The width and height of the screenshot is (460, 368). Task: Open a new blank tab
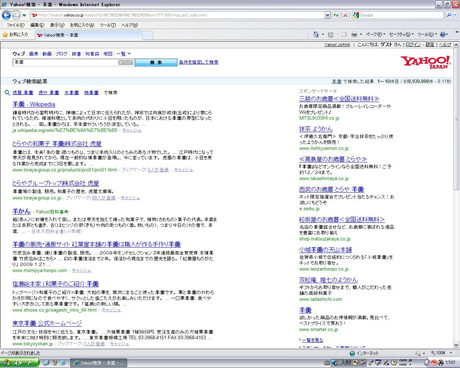(148, 35)
